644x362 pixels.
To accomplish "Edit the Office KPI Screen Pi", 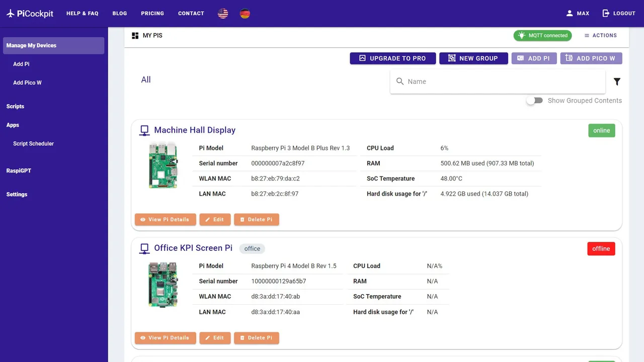I will click(x=215, y=338).
